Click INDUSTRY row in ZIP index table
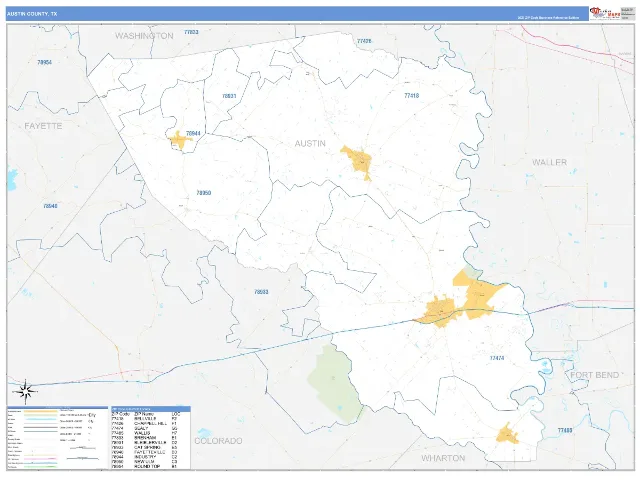 145,457
